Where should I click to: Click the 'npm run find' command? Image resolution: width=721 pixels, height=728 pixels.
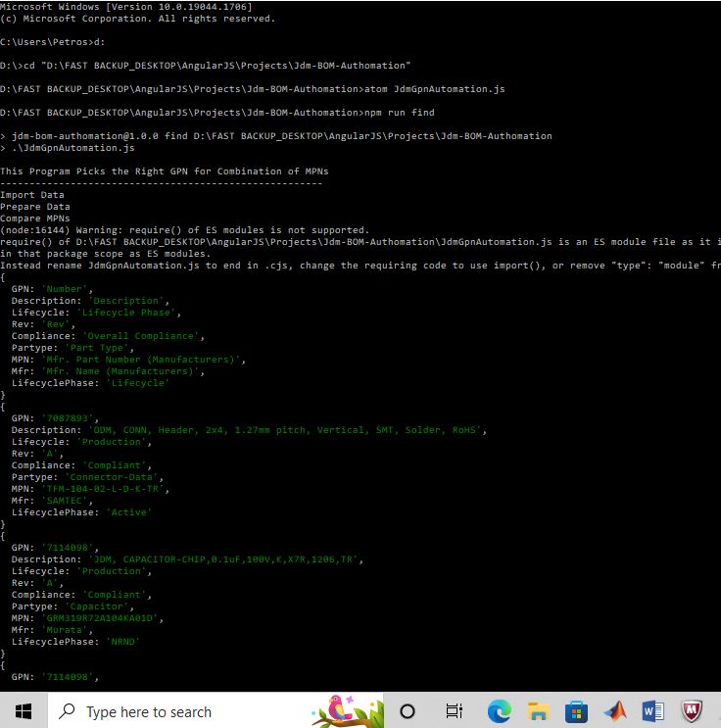point(400,113)
